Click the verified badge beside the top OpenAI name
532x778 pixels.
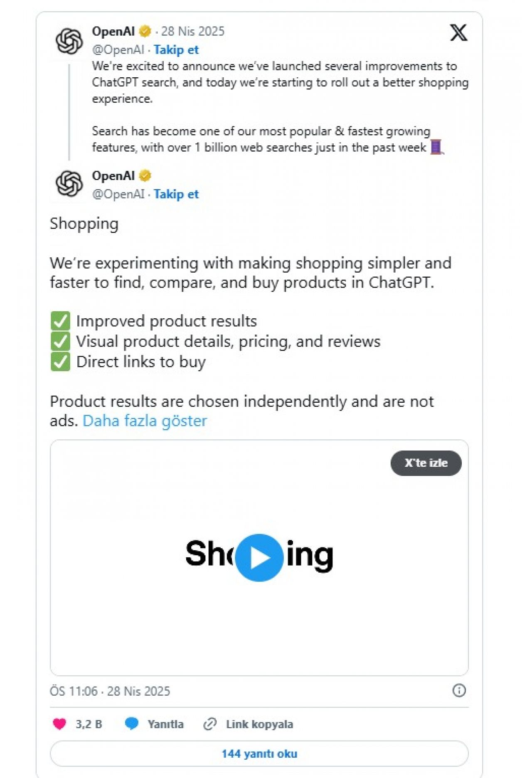pos(145,31)
